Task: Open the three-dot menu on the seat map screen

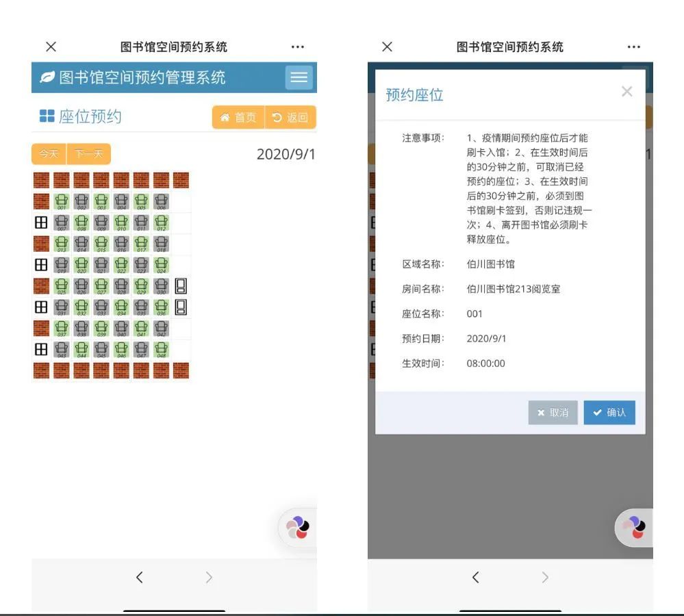Action: point(297,47)
